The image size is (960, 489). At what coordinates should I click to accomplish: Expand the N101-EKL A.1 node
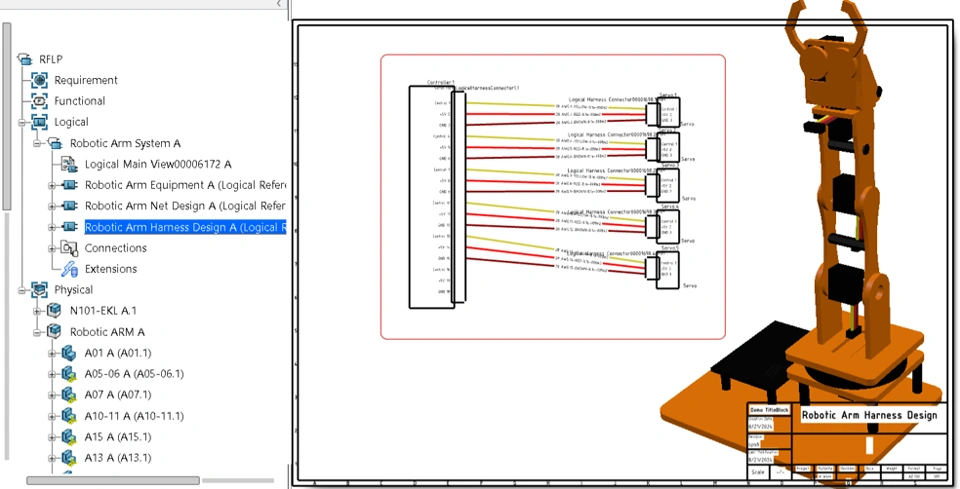[37, 311]
